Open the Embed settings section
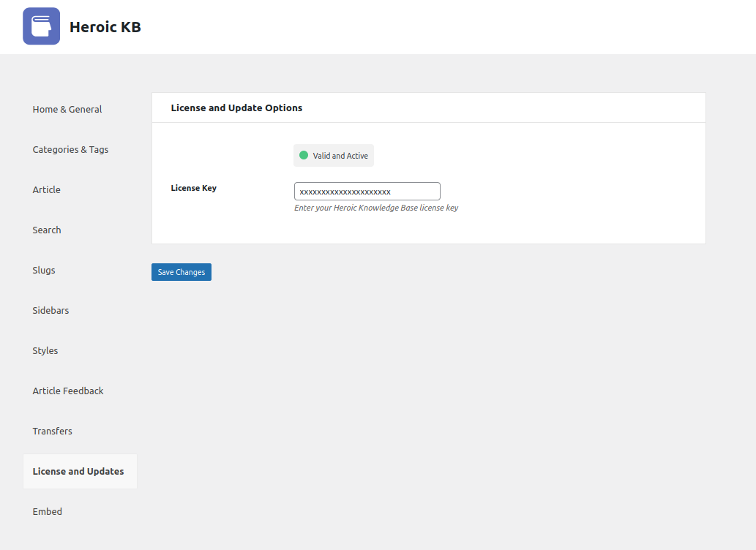756x550 pixels. 47,511
